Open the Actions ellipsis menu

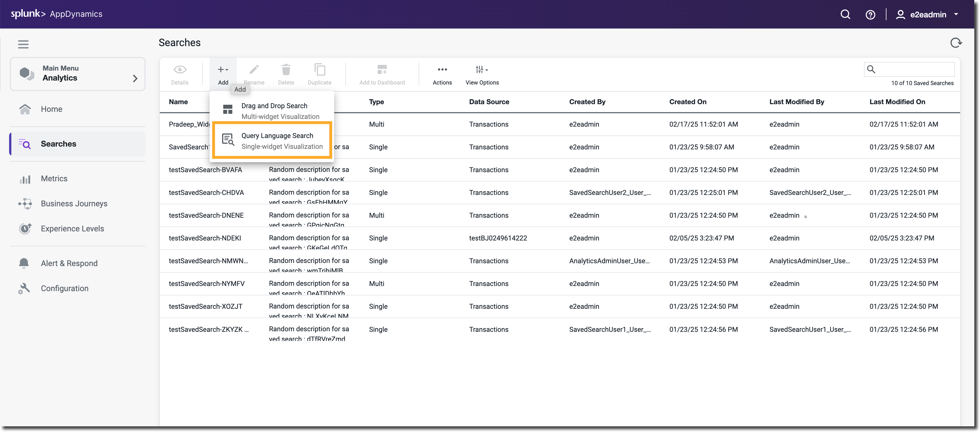pyautogui.click(x=442, y=75)
